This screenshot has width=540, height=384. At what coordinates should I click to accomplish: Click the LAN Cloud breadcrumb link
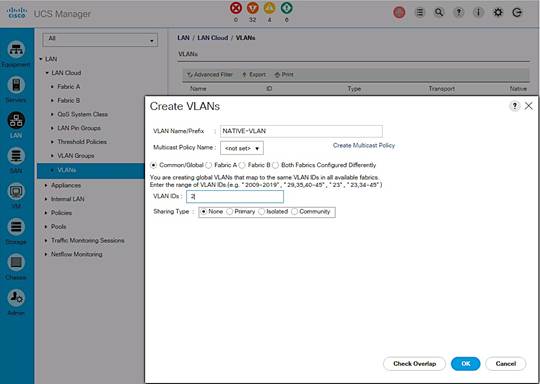pos(213,38)
